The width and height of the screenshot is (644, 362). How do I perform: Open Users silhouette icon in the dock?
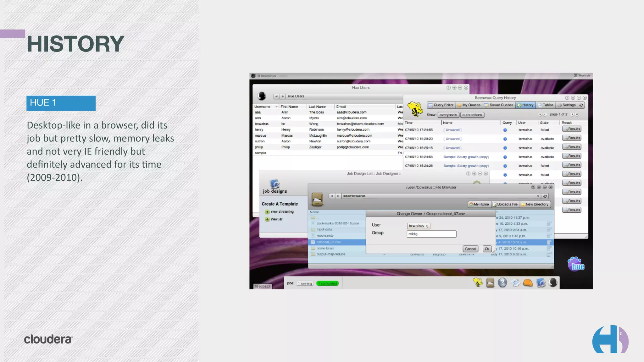[553, 282]
